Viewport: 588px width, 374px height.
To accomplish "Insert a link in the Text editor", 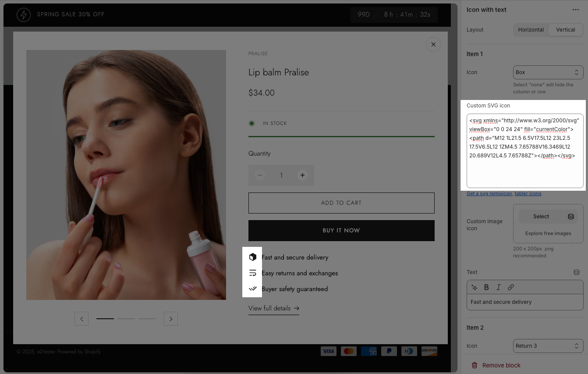I will [510, 288].
